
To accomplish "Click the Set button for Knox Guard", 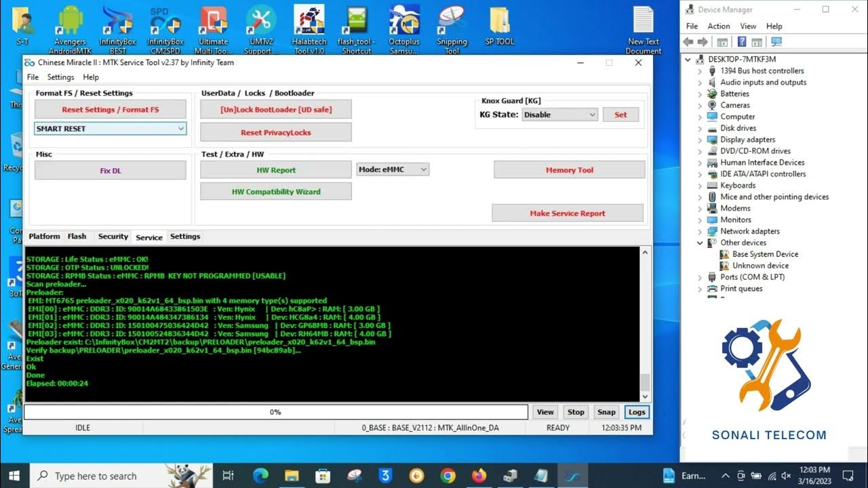I will click(x=620, y=115).
